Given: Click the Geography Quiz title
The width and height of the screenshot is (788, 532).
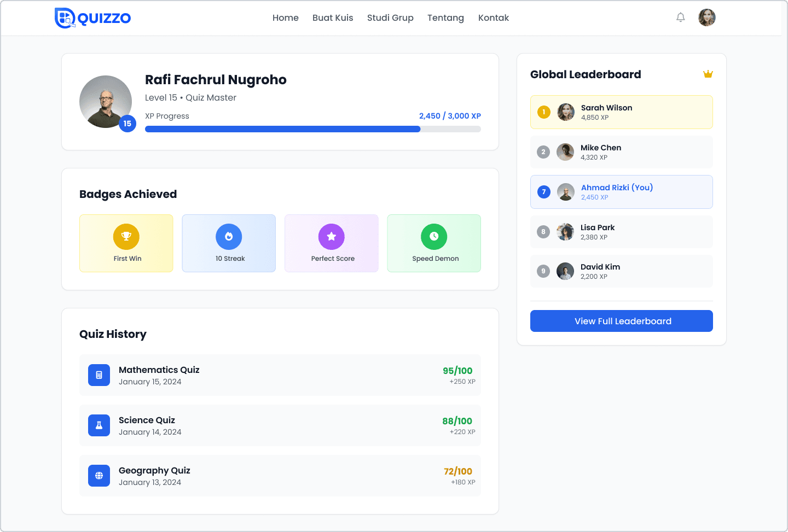Looking at the screenshot, I should point(154,471).
